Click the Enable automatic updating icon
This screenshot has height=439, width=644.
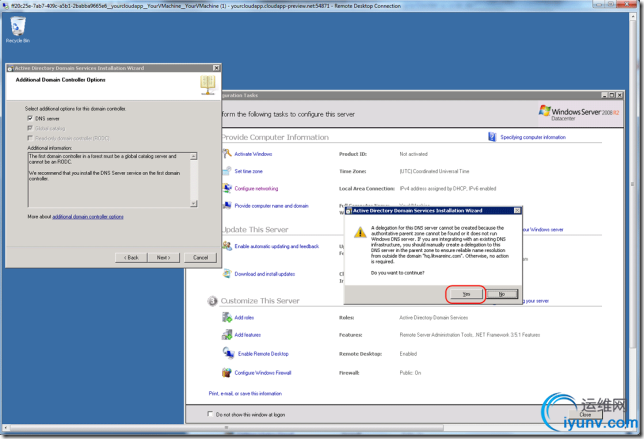(x=227, y=246)
